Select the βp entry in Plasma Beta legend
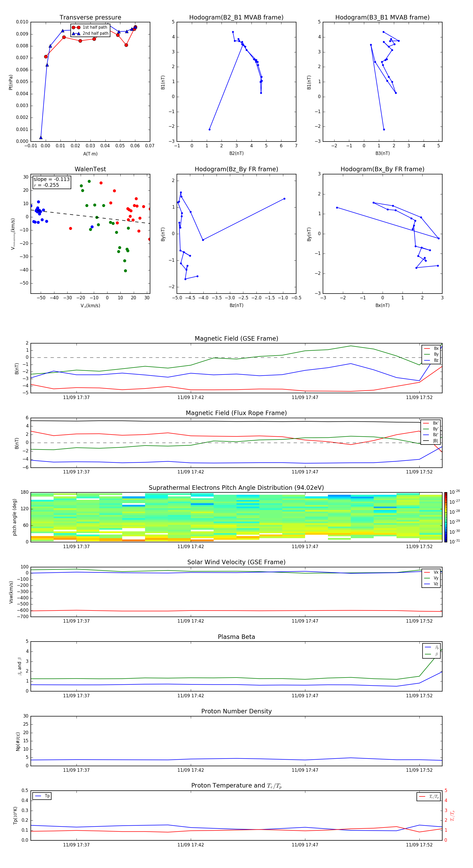This screenshot has width=473, height=868. pyautogui.click(x=431, y=647)
